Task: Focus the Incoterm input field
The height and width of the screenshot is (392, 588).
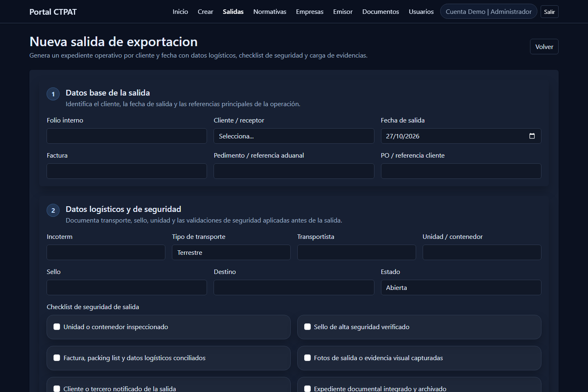Action: pyautogui.click(x=106, y=252)
